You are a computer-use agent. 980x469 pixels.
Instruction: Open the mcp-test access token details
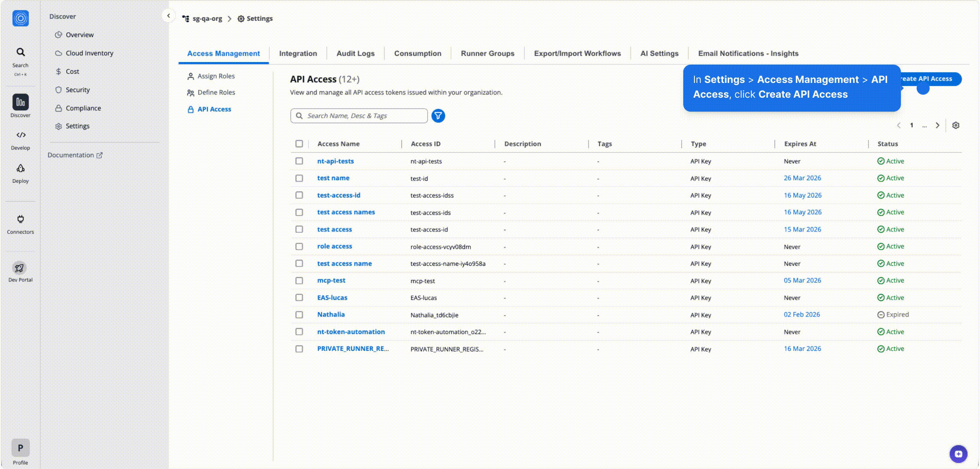click(331, 280)
